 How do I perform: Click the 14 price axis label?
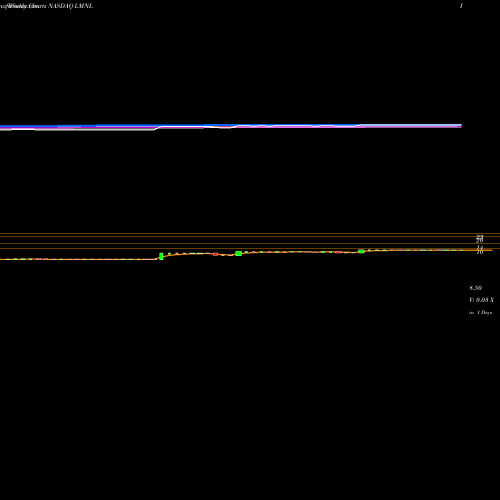480,247
